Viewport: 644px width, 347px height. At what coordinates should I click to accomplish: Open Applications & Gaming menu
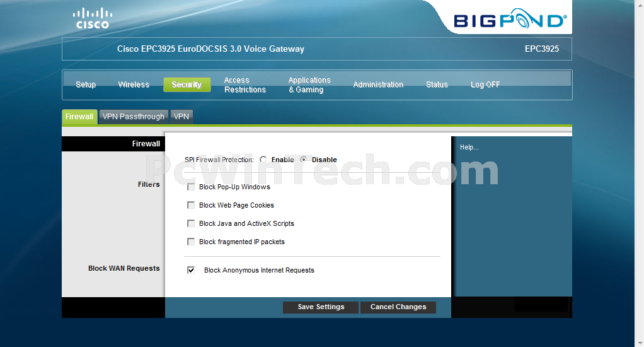309,85
